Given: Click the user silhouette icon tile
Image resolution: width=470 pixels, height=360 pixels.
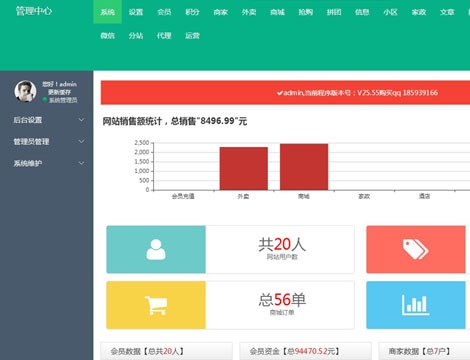Looking at the screenshot, I should pos(156,249).
